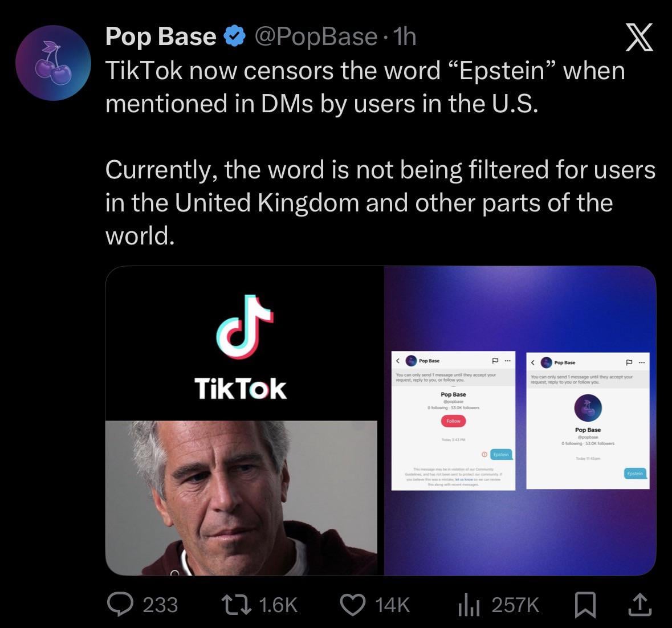Open the gray-haired man photo
This screenshot has height=628, width=672.
point(241,497)
